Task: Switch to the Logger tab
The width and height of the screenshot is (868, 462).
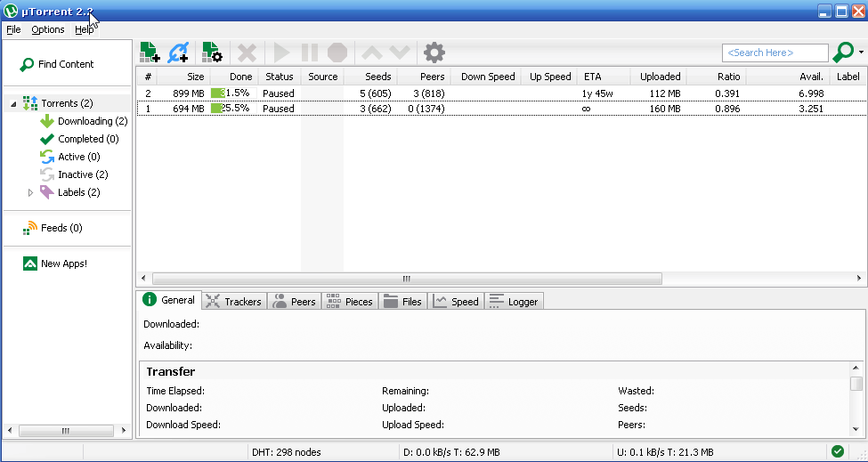Action: pos(515,302)
